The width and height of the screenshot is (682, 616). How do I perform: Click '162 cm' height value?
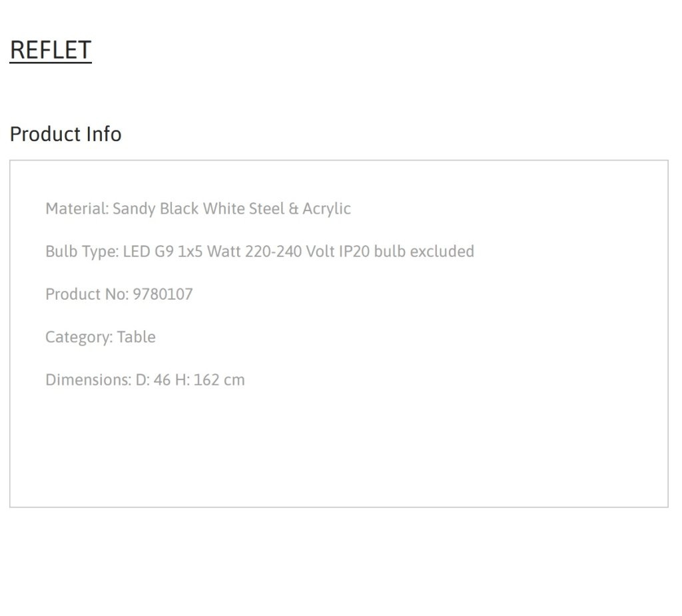(219, 380)
